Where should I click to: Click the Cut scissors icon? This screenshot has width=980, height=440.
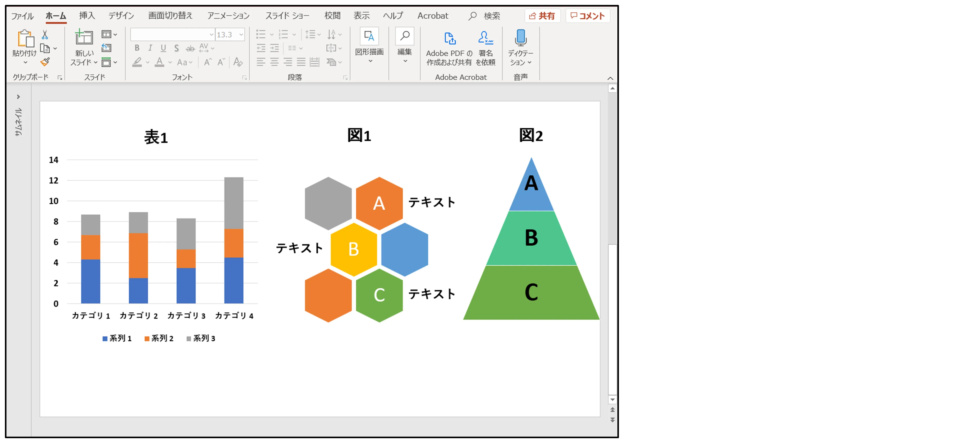pos(45,35)
